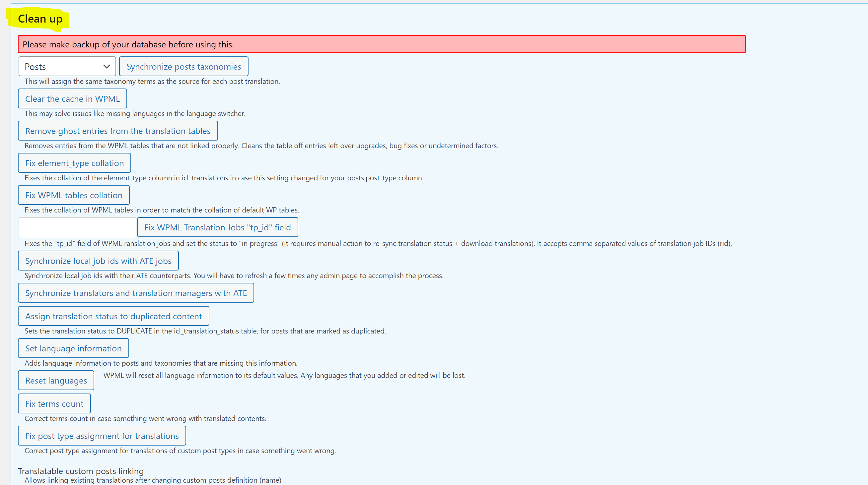This screenshot has height=485, width=868.
Task: Click text 'Correct terms count in case something went wrong'
Action: 146,418
